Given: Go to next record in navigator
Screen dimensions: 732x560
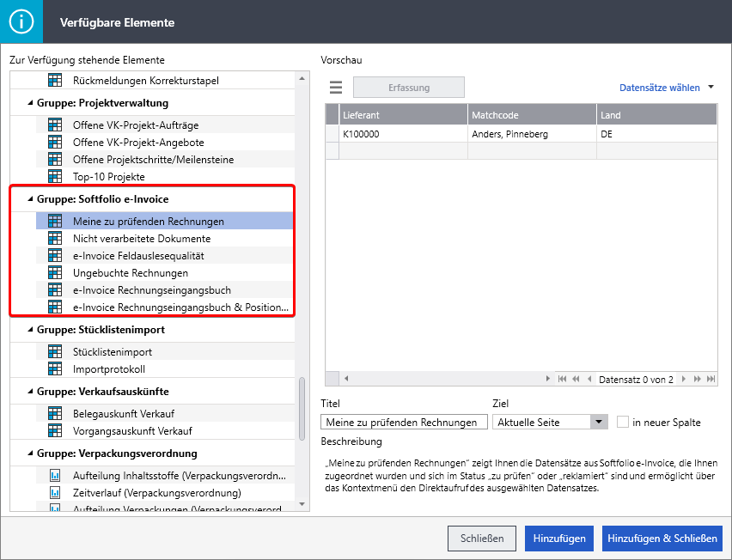Looking at the screenshot, I should pyautogui.click(x=684, y=379).
